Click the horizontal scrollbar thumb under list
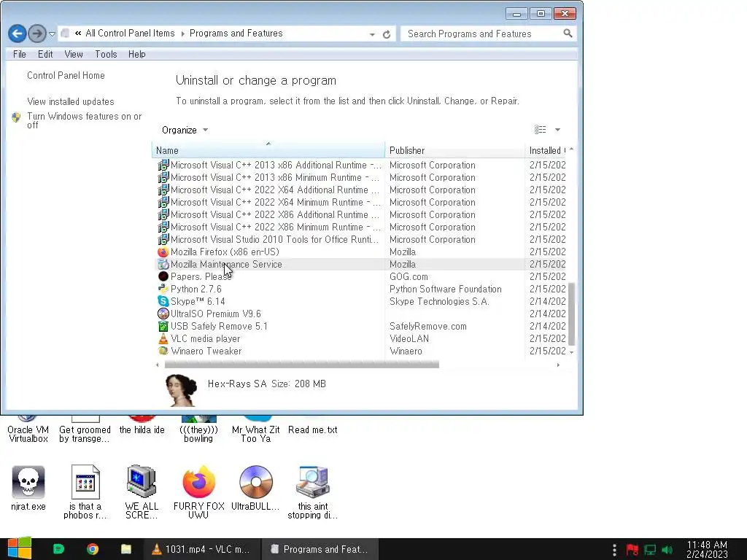The width and height of the screenshot is (747, 560). (x=301, y=365)
